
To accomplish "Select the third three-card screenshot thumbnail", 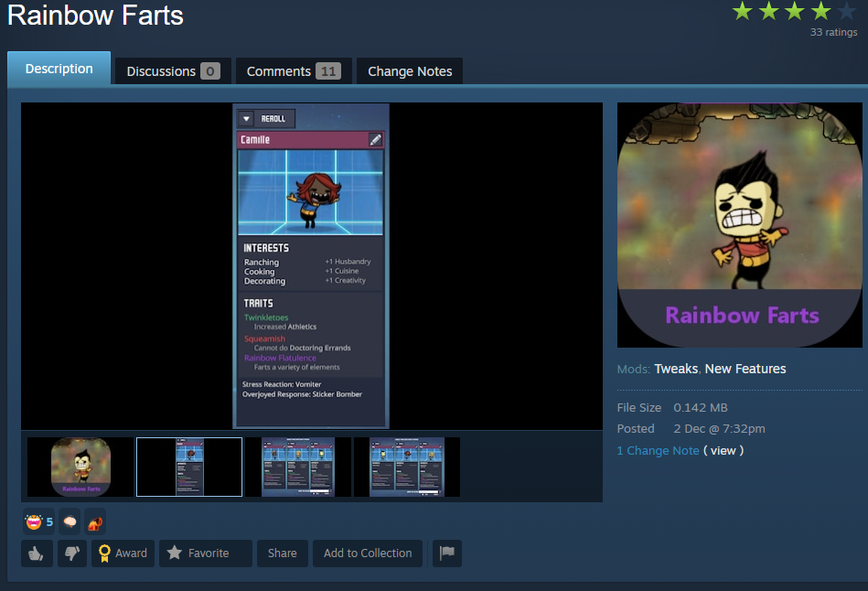I will [298, 467].
